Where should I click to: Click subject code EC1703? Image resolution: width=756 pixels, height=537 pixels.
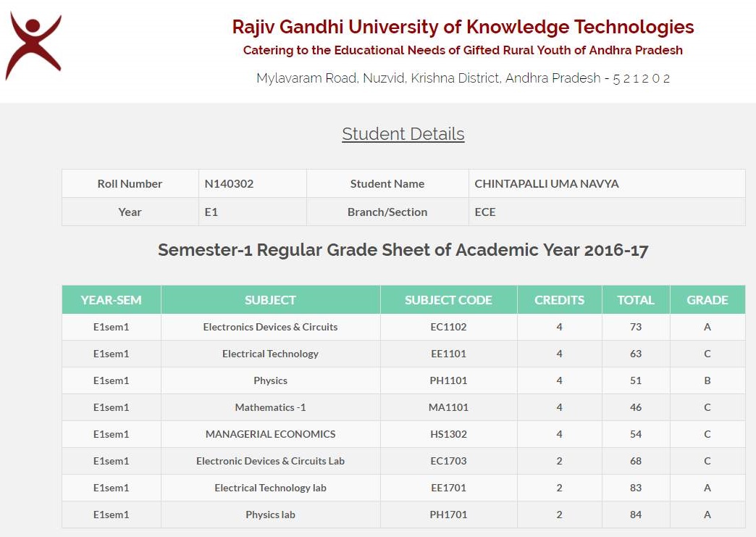click(x=448, y=461)
